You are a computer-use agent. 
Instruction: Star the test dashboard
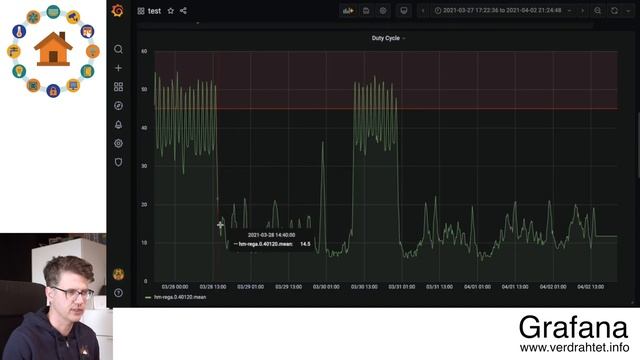click(171, 11)
